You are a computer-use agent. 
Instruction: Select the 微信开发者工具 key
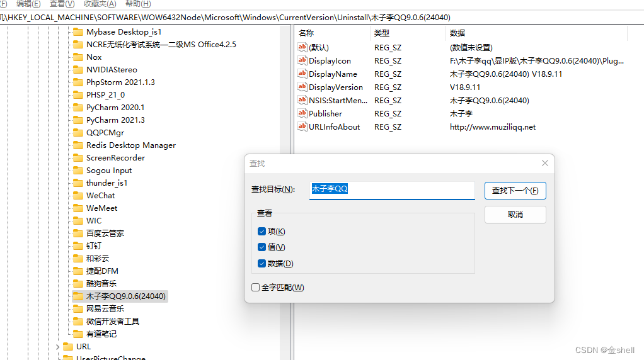113,322
